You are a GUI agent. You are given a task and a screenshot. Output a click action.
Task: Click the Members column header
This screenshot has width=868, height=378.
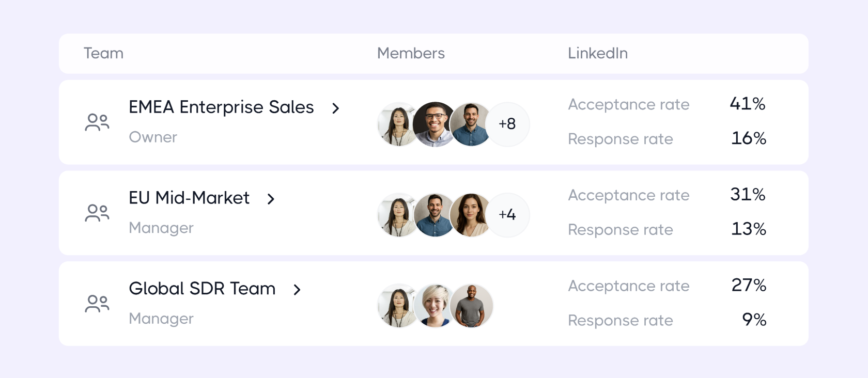(x=411, y=53)
